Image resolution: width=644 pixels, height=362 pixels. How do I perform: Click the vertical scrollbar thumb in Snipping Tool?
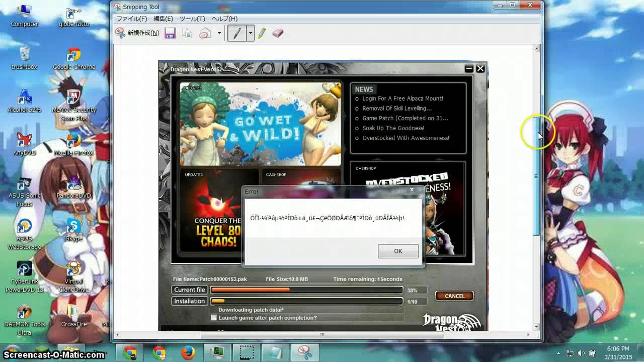(536, 176)
